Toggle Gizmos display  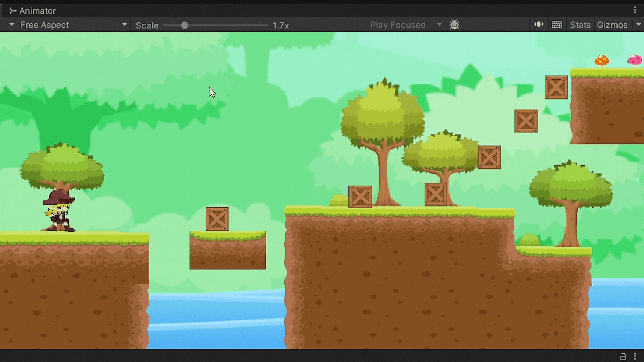pos(612,25)
